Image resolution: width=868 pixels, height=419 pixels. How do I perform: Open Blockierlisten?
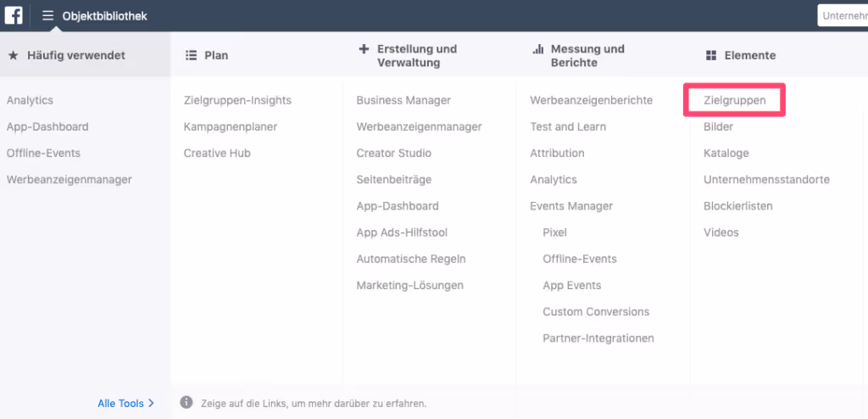point(738,206)
